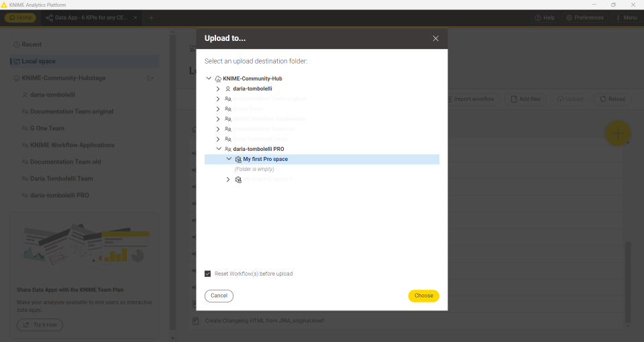Viewport: 644px width, 342px height.
Task: Collapse the KNIME-Community-Hub tree node
Action: pyautogui.click(x=209, y=78)
